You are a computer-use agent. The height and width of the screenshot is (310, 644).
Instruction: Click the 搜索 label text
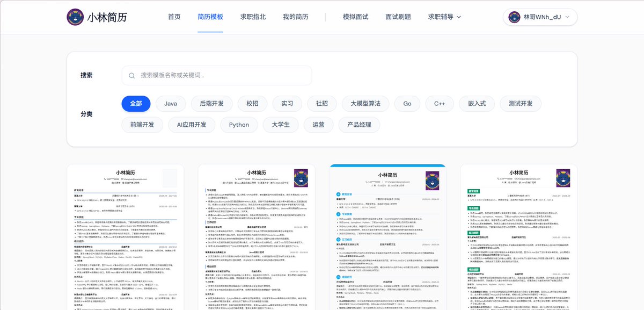pos(86,75)
